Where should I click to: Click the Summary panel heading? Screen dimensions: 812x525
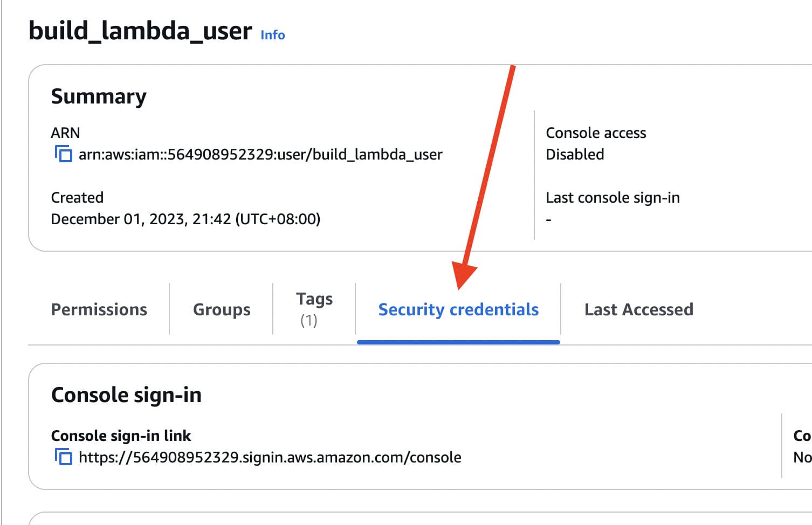tap(99, 96)
